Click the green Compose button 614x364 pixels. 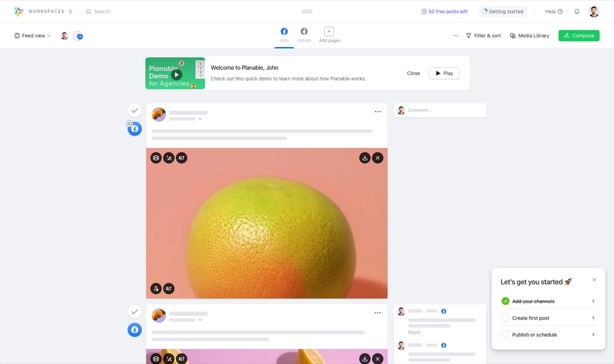pyautogui.click(x=579, y=36)
